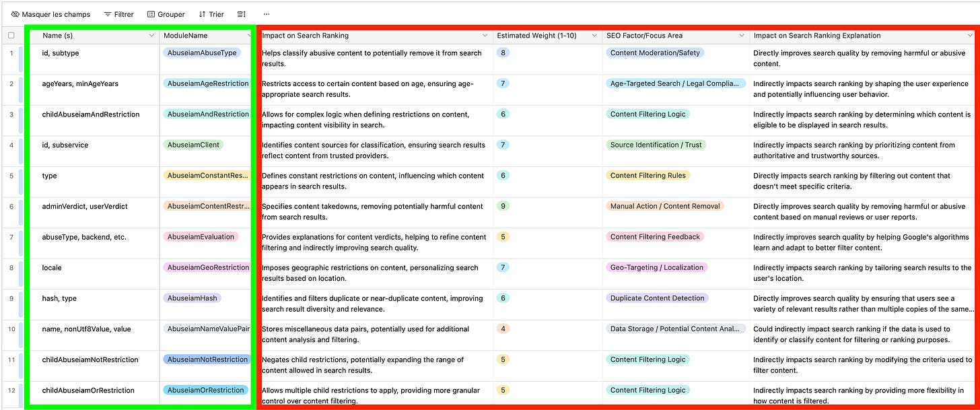Select the AbuseiamAbuseType module tag
Screen dimensions: 980x410
coord(202,53)
